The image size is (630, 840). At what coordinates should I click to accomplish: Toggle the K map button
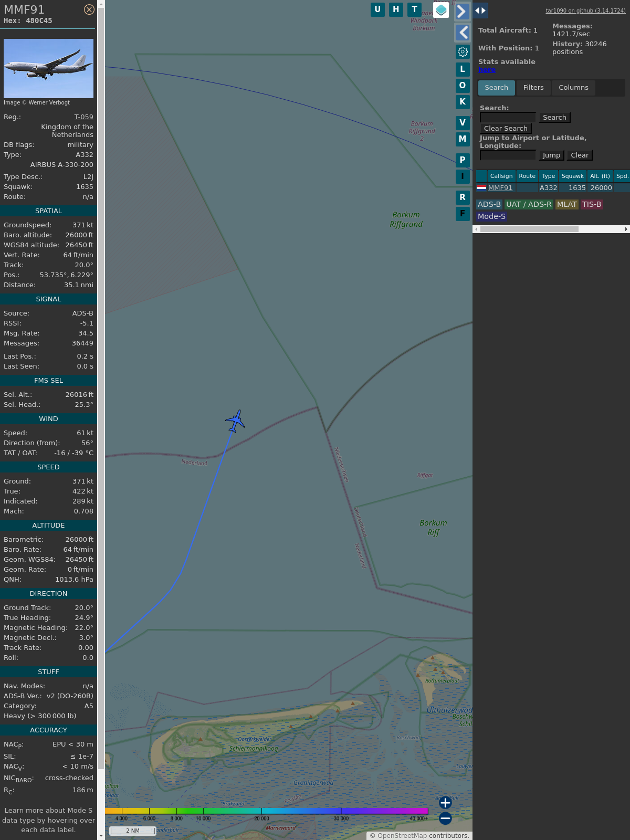(463, 102)
